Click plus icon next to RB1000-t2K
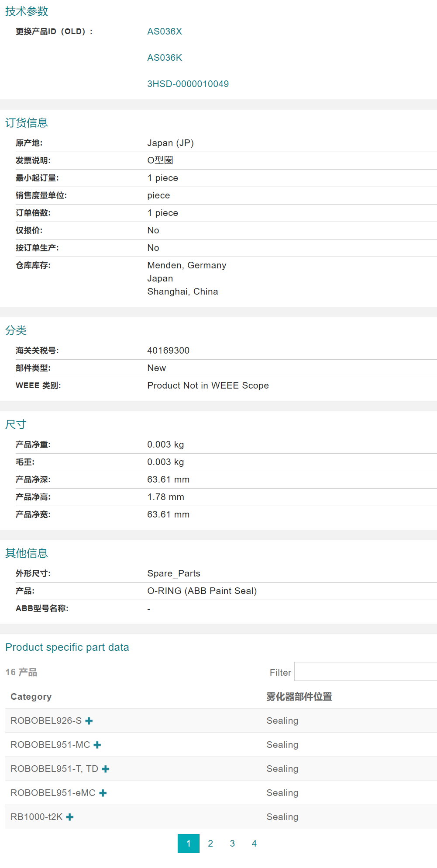This screenshot has height=868, width=437. [70, 817]
